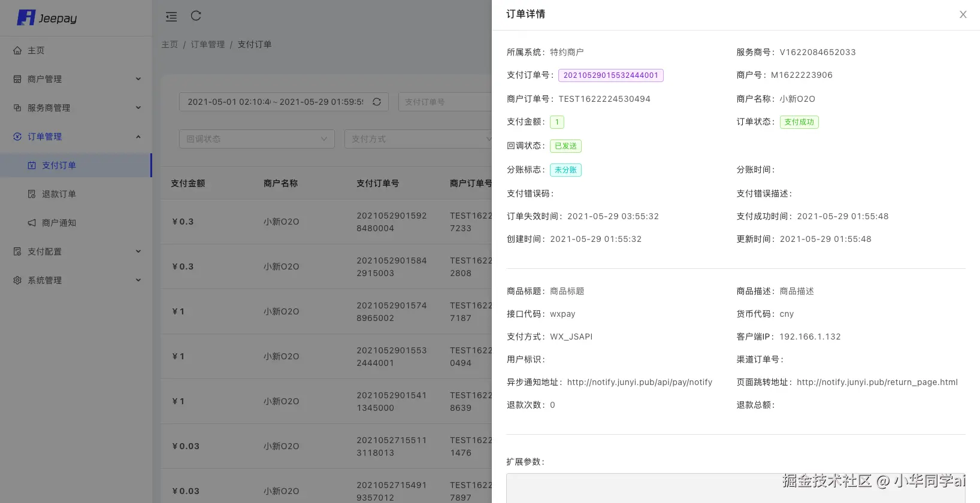Click the date range picker field
The width and height of the screenshot is (980, 503).
click(284, 102)
